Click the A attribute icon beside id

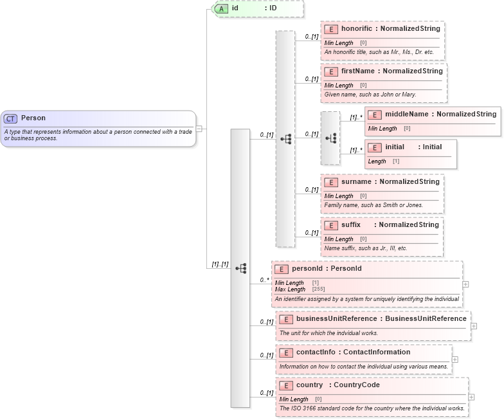(221, 9)
